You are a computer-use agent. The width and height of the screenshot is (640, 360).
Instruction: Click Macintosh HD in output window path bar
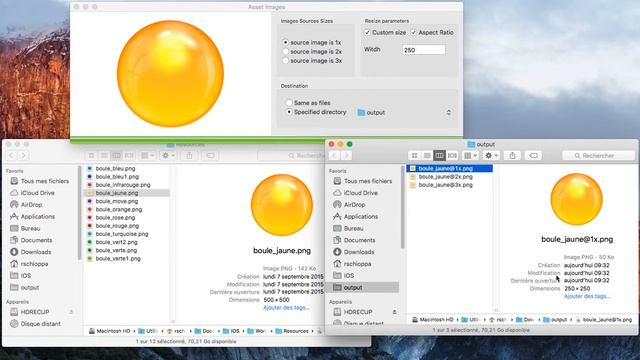433,320
